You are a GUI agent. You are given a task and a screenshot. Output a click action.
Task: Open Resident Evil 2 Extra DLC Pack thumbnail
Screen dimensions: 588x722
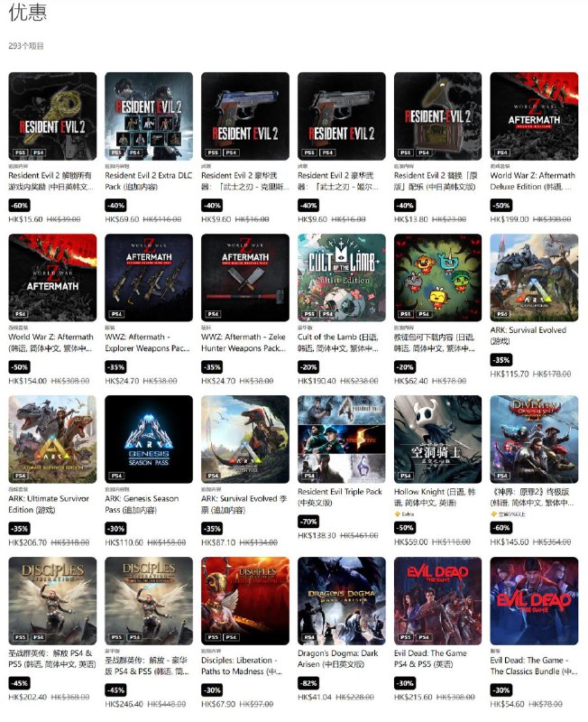tap(149, 116)
